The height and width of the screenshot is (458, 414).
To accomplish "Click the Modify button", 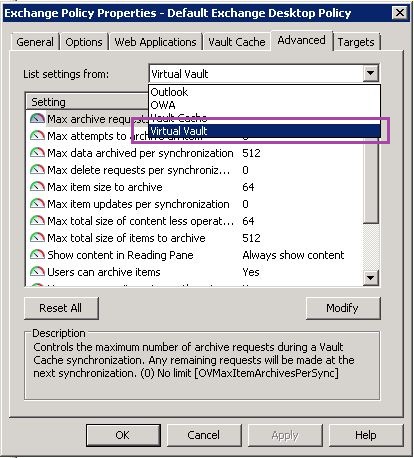I will pos(343,308).
